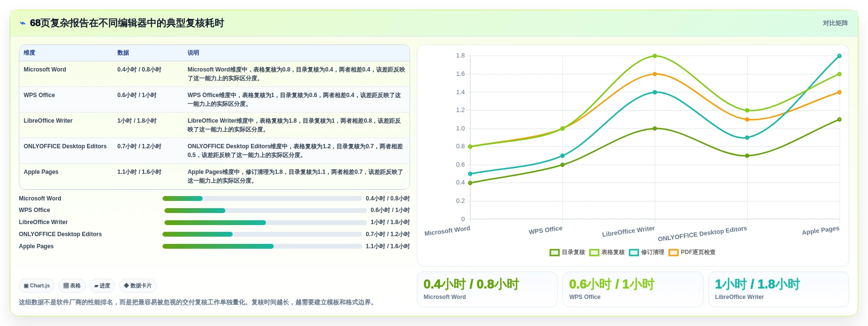Open the LibreOffice Writer 1小时 / 1.8小时 data card

[779, 289]
